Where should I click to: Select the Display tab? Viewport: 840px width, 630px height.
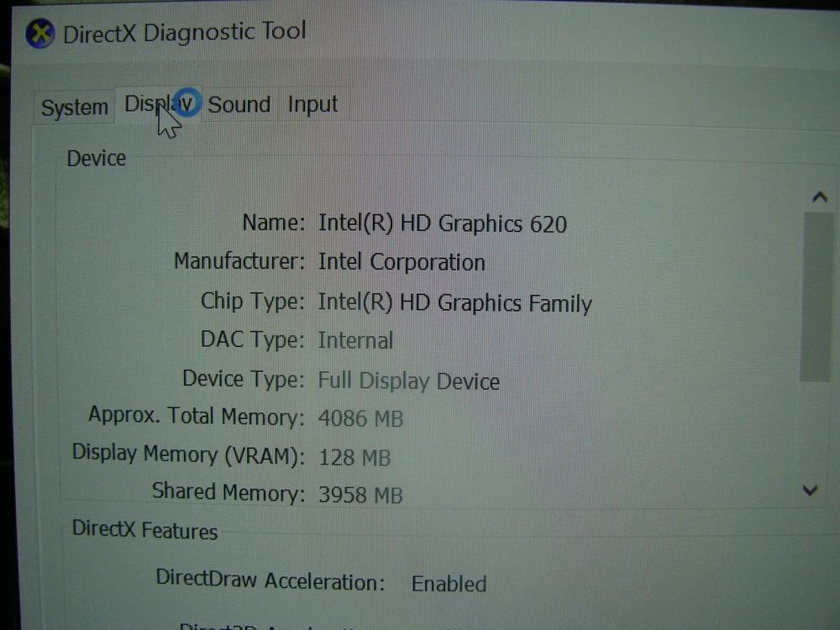pos(160,104)
